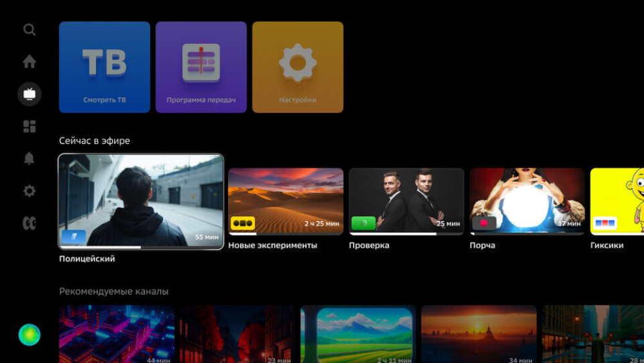Open the Порча program card
644x363 pixels.
click(527, 201)
